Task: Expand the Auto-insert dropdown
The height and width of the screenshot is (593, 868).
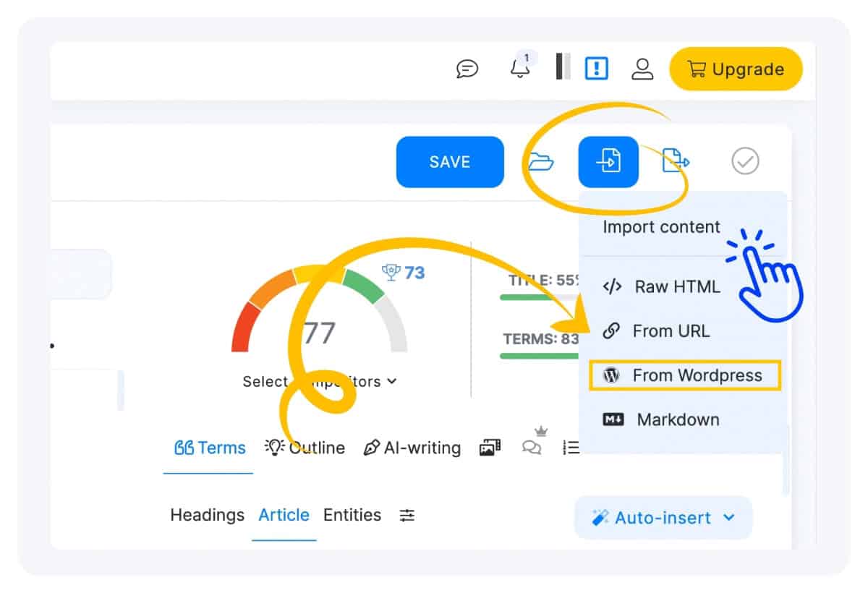Action: click(663, 518)
